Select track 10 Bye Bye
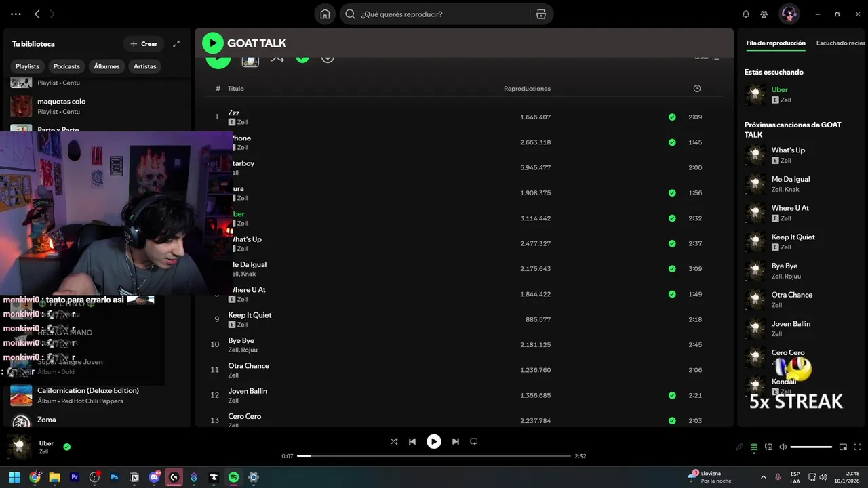 point(463,345)
